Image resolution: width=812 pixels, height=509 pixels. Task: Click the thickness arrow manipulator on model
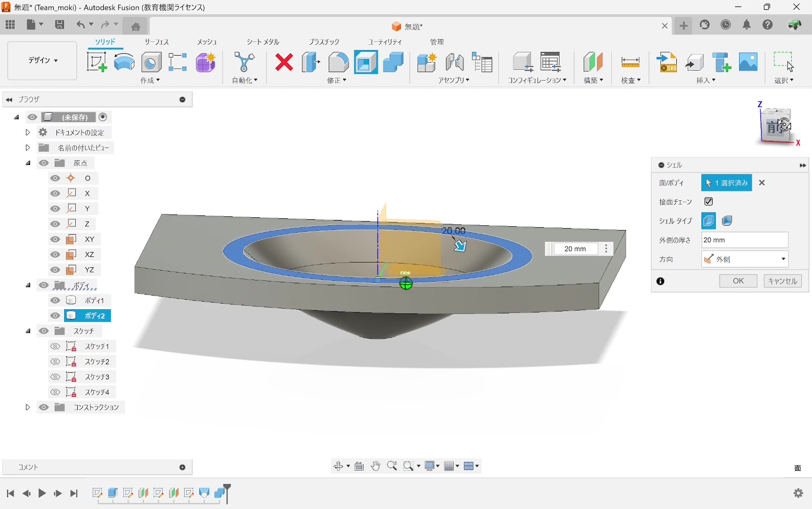pyautogui.click(x=460, y=246)
